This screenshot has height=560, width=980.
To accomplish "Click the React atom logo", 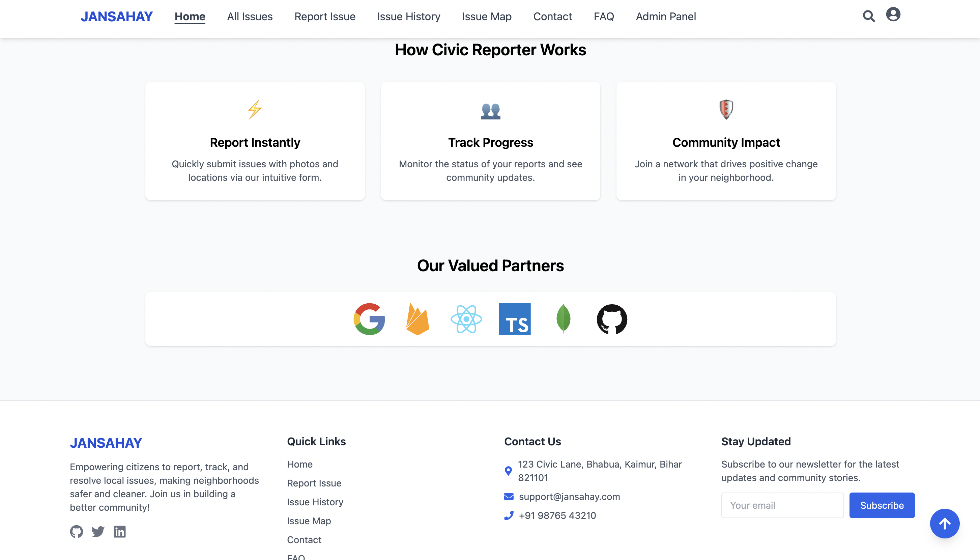I will point(466,319).
